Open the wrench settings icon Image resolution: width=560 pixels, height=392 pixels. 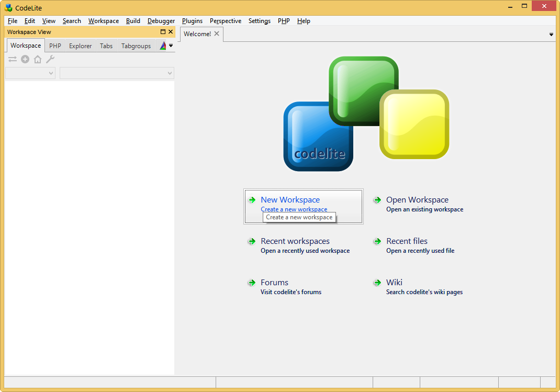50,59
